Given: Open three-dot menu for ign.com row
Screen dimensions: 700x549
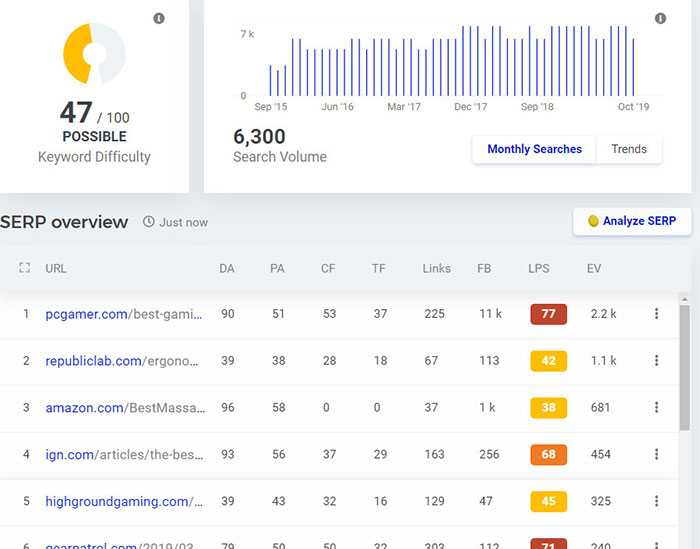Looking at the screenshot, I should 656,454.
